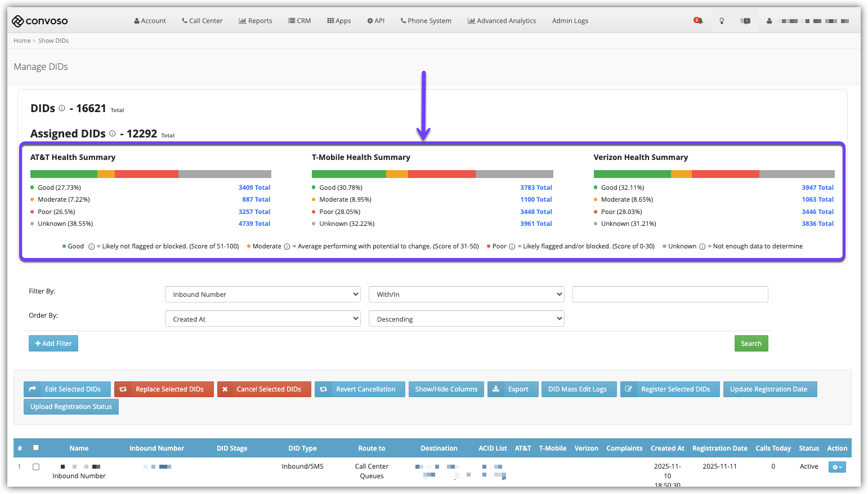Open the gear action menu in row 1
The height and width of the screenshot is (494, 868).
coord(836,467)
